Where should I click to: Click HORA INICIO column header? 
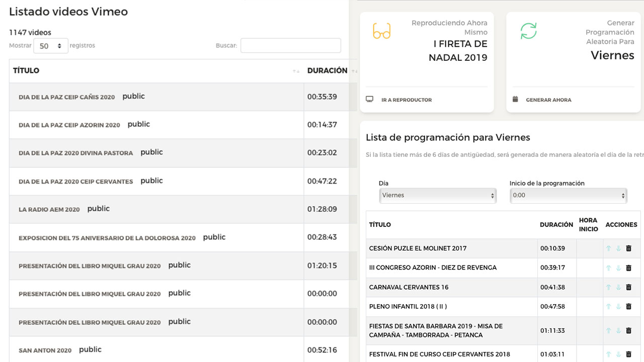pyautogui.click(x=588, y=225)
